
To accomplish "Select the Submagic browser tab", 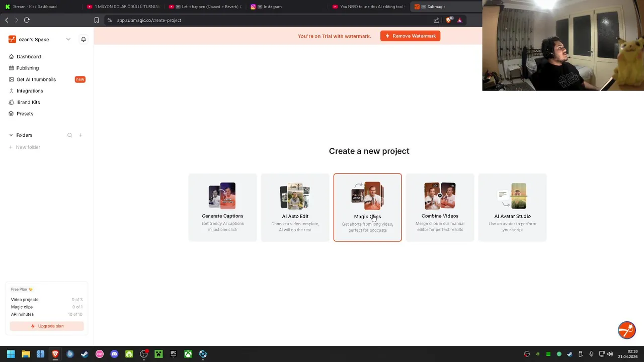I will [445, 7].
